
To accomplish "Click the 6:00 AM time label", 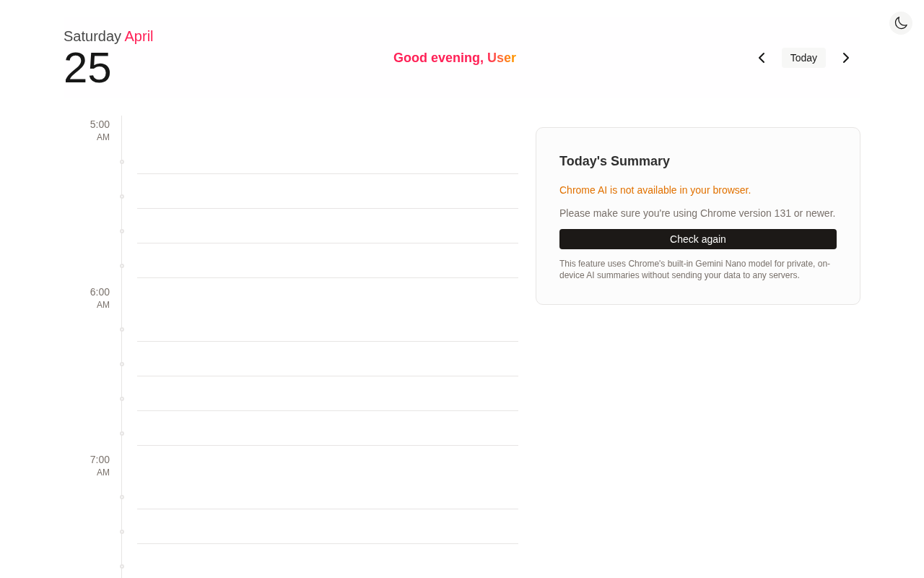I will (x=100, y=298).
